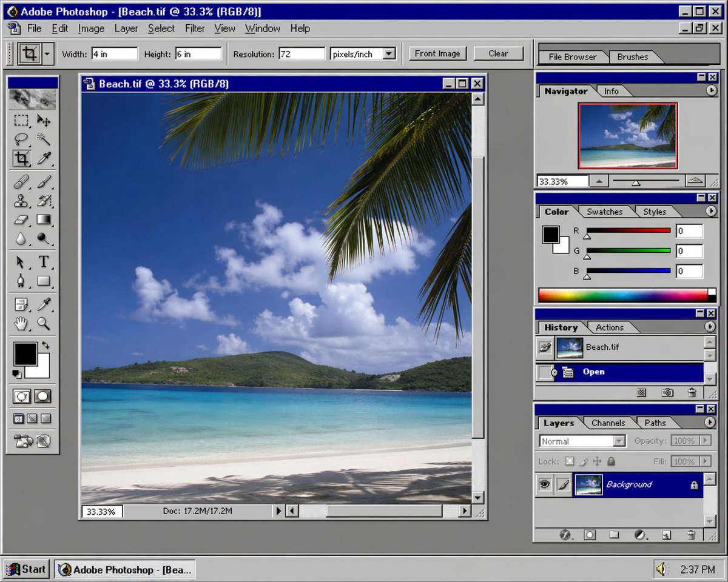This screenshot has width=728, height=582.
Task: Hide the Background layer visibility
Action: click(x=545, y=484)
